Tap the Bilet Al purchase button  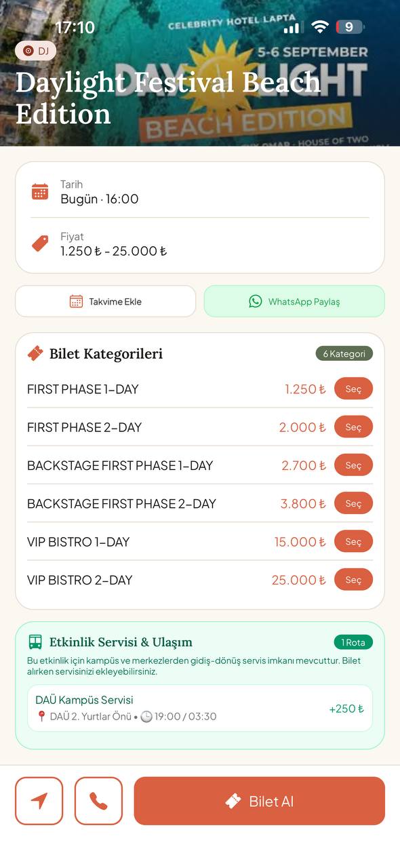tap(260, 801)
